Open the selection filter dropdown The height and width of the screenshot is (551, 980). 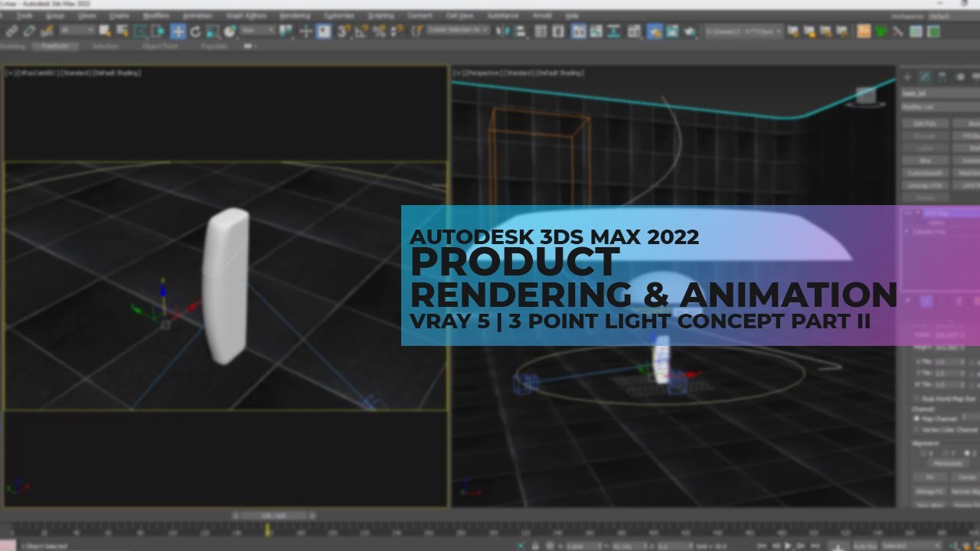pyautogui.click(x=77, y=31)
